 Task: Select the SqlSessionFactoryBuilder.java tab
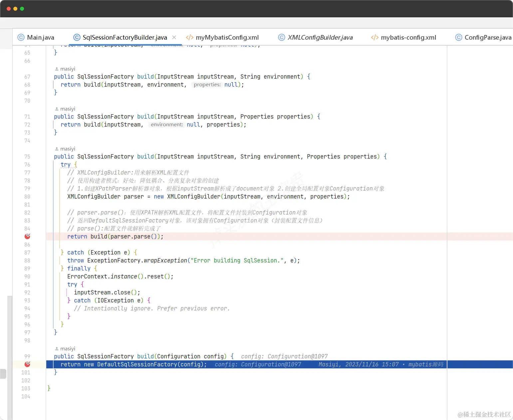[x=125, y=37]
